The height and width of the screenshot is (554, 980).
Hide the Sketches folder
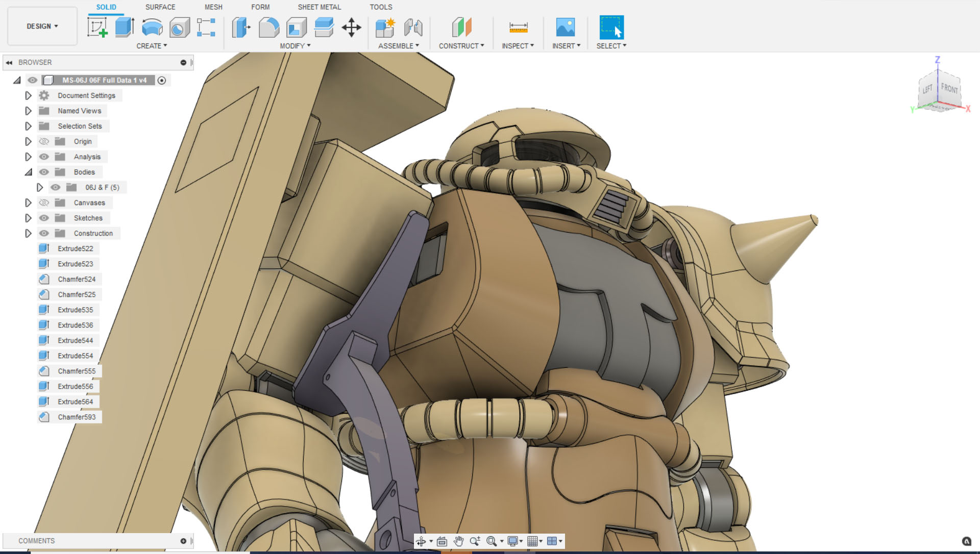(43, 218)
